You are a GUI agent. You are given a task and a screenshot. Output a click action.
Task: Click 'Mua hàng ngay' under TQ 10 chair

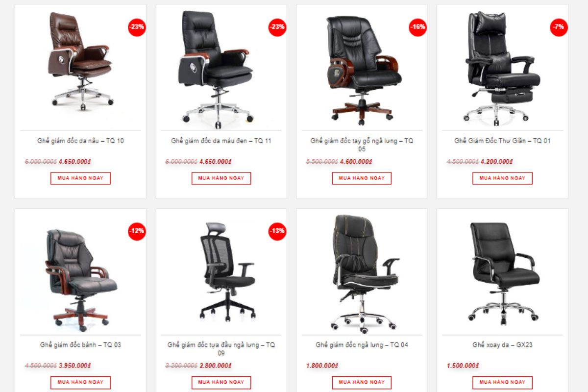click(80, 178)
